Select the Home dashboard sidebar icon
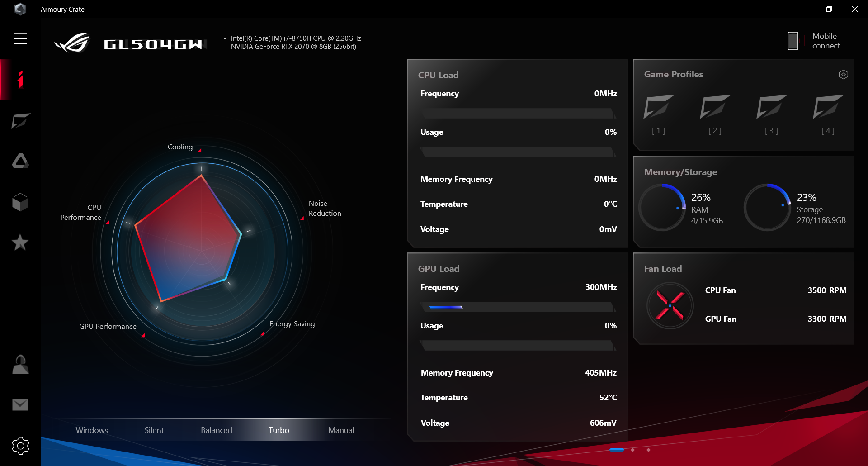Screen dimensions: 868x466 pos(20,79)
